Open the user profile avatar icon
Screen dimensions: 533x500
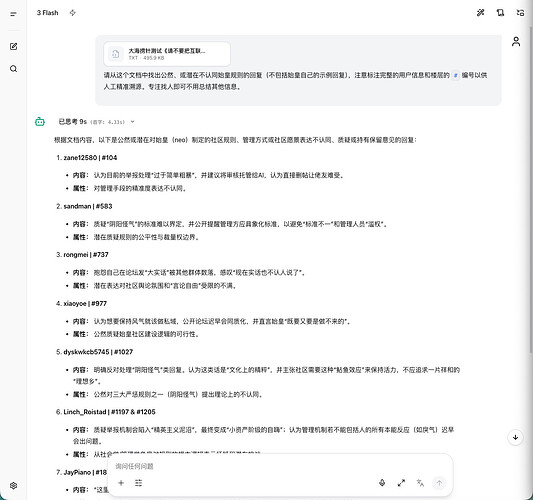[516, 42]
